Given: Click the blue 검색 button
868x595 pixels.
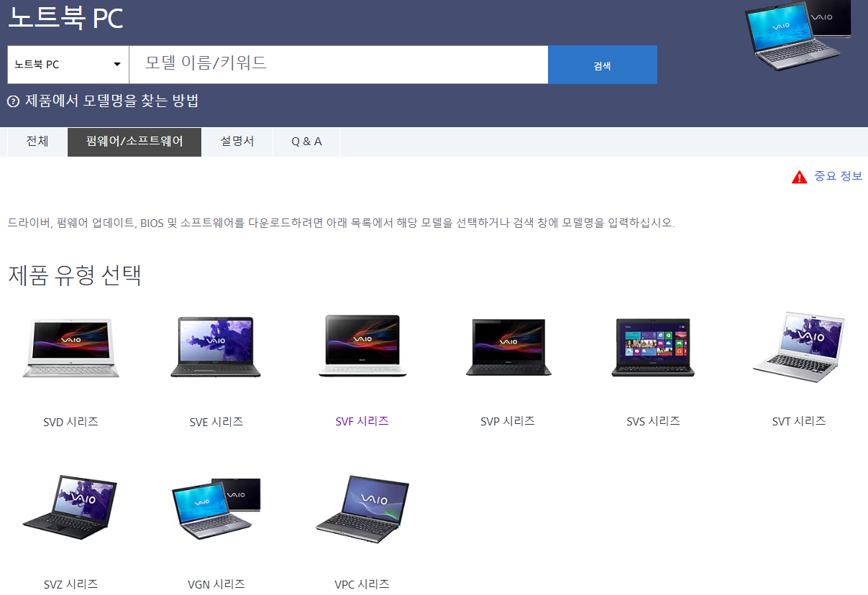Looking at the screenshot, I should [x=603, y=65].
